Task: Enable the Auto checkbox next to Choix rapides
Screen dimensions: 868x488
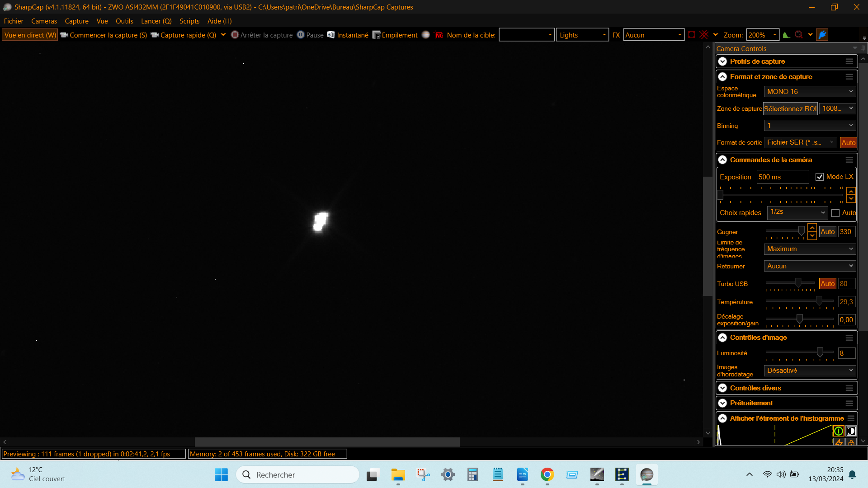Action: pos(835,213)
